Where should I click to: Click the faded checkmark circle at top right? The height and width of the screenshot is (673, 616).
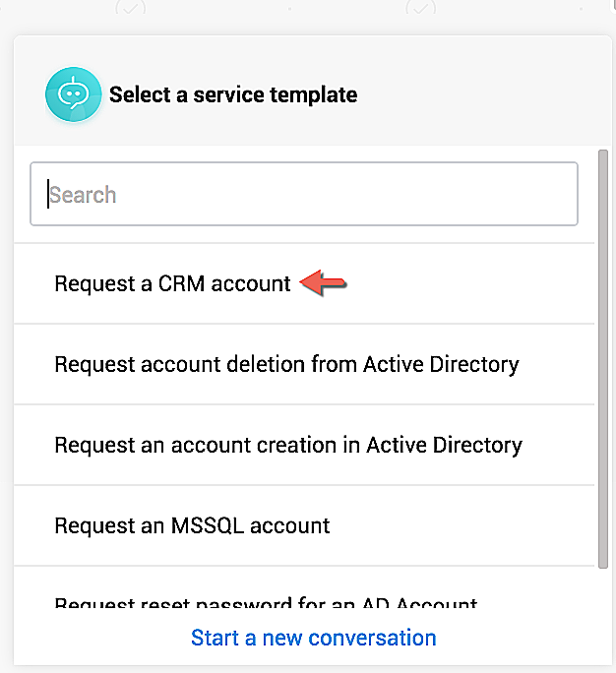pyautogui.click(x=420, y=8)
